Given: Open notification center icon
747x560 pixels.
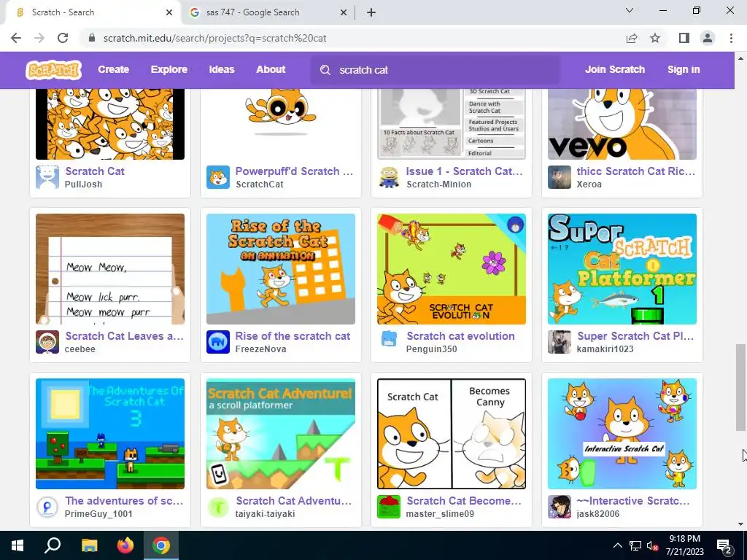Looking at the screenshot, I should [x=724, y=545].
